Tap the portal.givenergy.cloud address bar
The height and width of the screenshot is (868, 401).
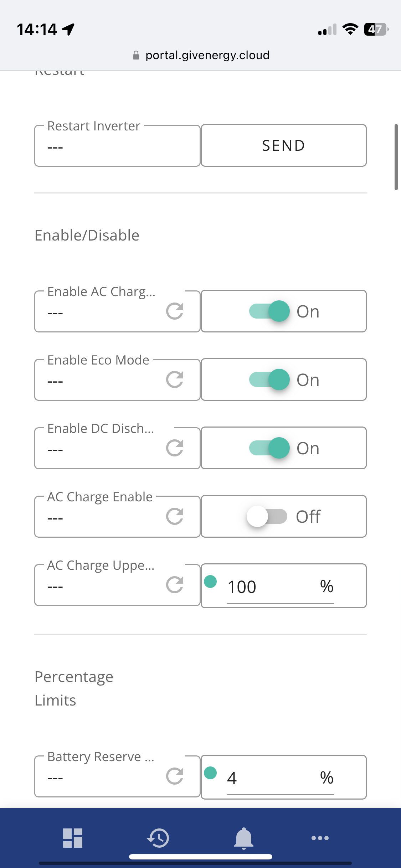[201, 55]
